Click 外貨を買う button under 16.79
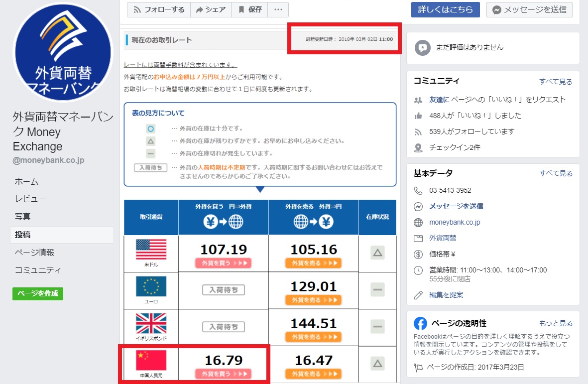 223,374
